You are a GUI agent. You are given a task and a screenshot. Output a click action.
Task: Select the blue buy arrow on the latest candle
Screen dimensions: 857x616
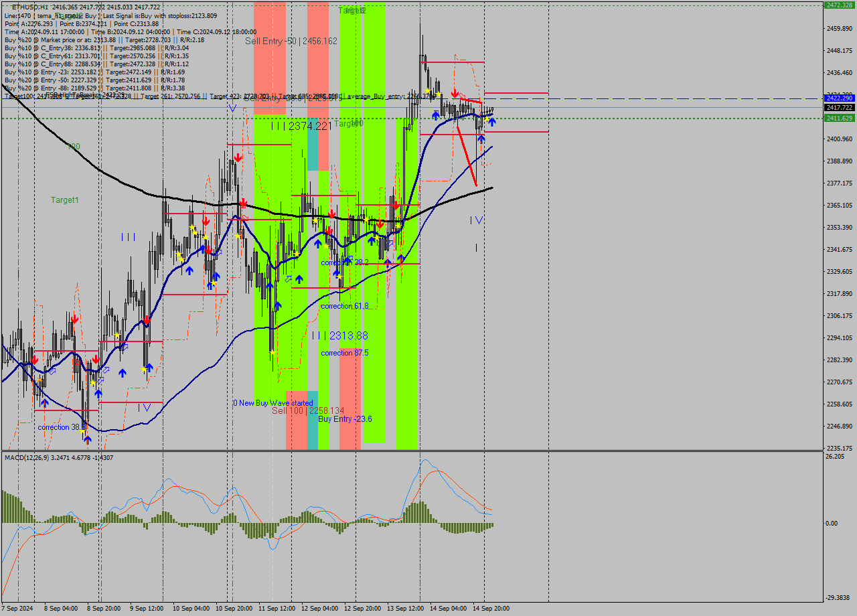pyautogui.click(x=492, y=122)
